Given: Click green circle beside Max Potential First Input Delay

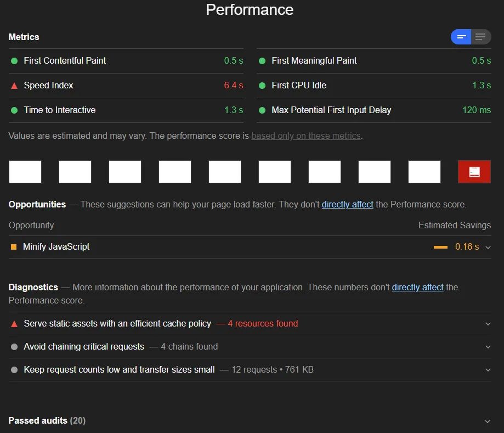Looking at the screenshot, I should [x=262, y=110].
